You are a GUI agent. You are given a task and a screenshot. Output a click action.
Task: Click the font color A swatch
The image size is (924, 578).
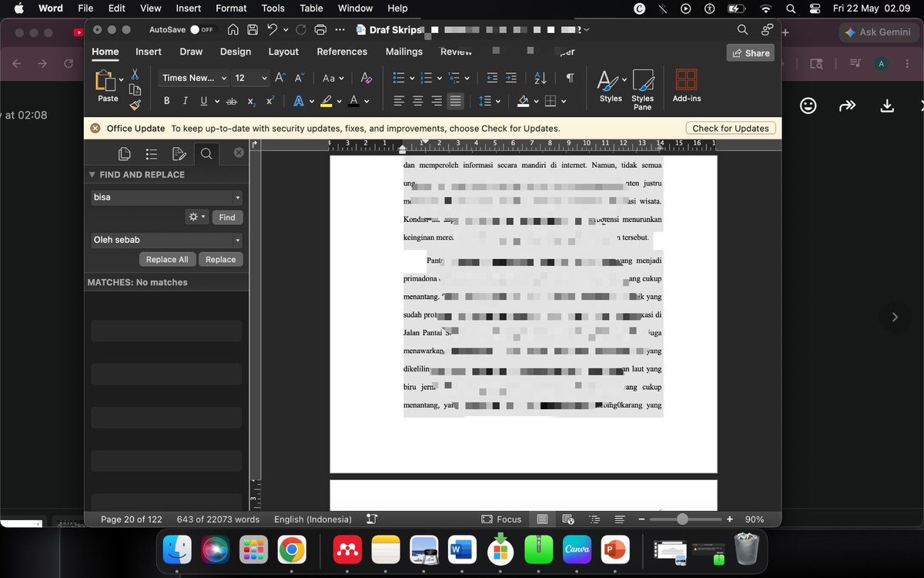point(353,101)
